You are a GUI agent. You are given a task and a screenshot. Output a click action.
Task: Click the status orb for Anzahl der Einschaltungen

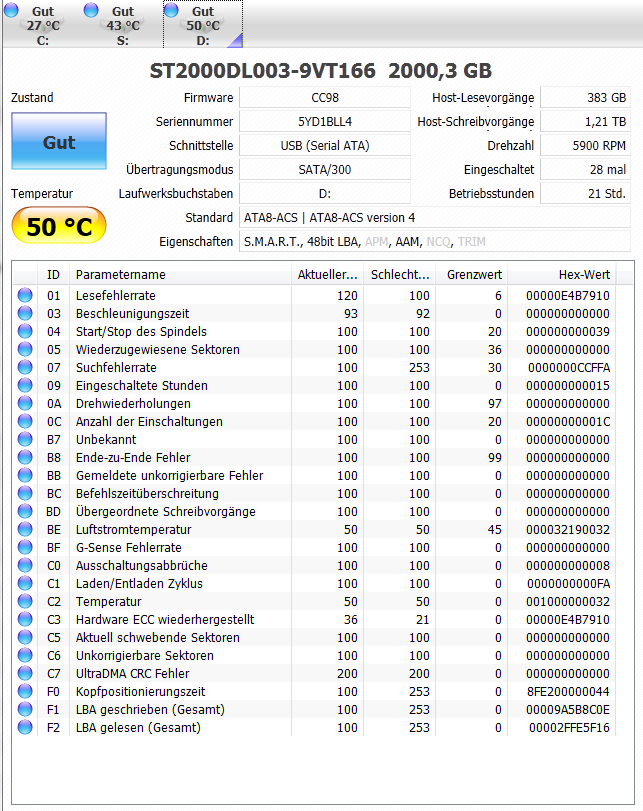pyautogui.click(x=25, y=422)
